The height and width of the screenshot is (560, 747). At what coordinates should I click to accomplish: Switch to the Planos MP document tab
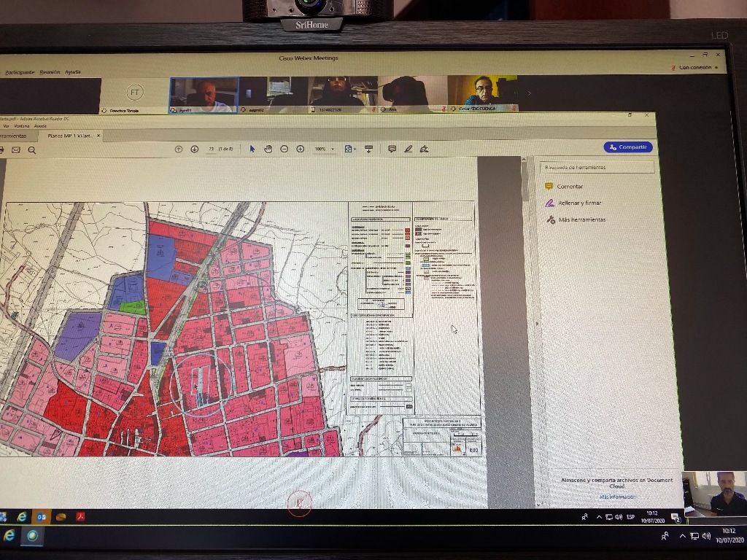coord(70,136)
